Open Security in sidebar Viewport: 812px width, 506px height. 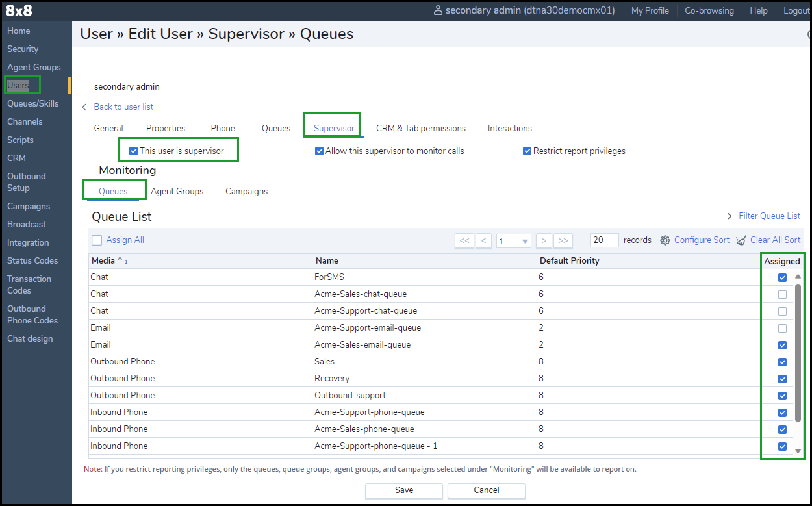[x=23, y=49]
